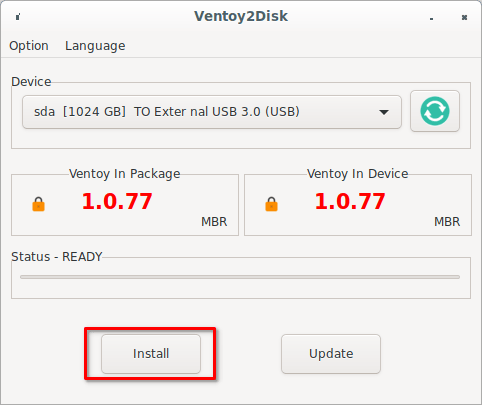Image resolution: width=482 pixels, height=405 pixels.
Task: Expand the device dropdown arrow
Action: [384, 112]
